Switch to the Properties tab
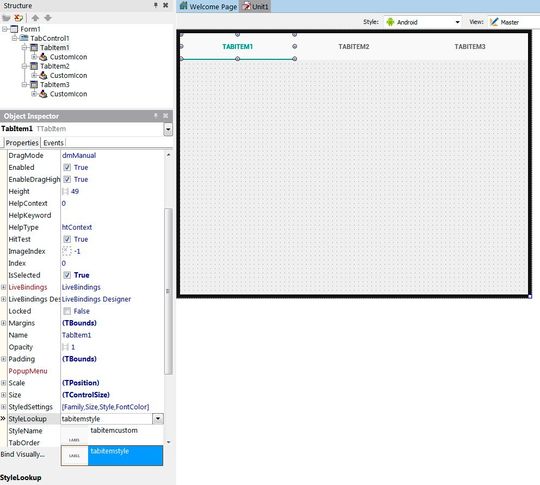Viewport: 540px width, 485px height. click(22, 143)
